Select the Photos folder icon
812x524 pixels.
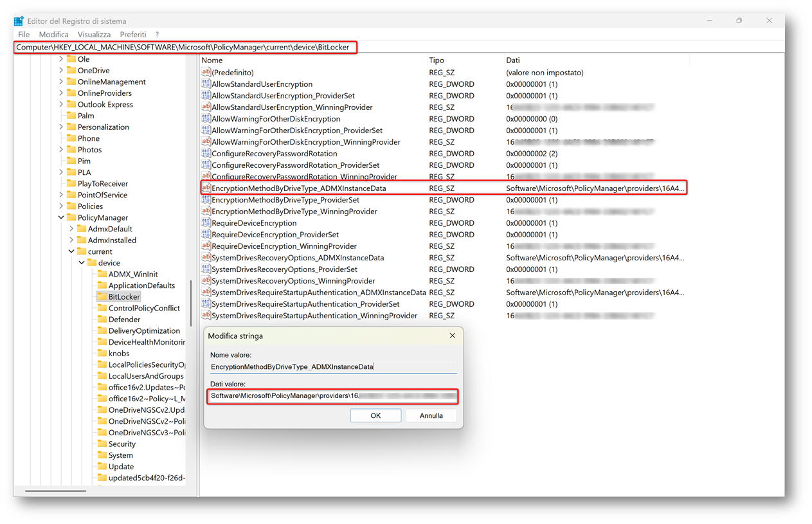71,150
